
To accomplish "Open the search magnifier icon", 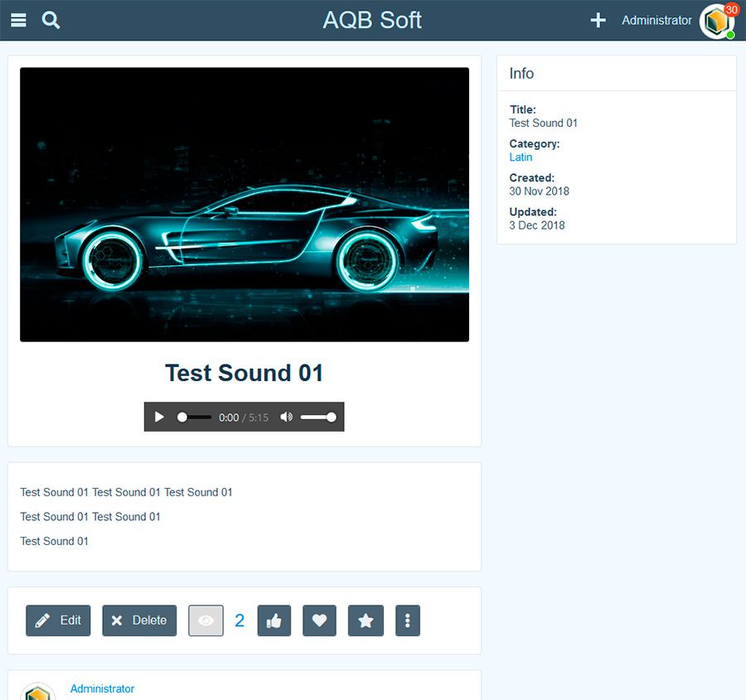I will click(51, 20).
